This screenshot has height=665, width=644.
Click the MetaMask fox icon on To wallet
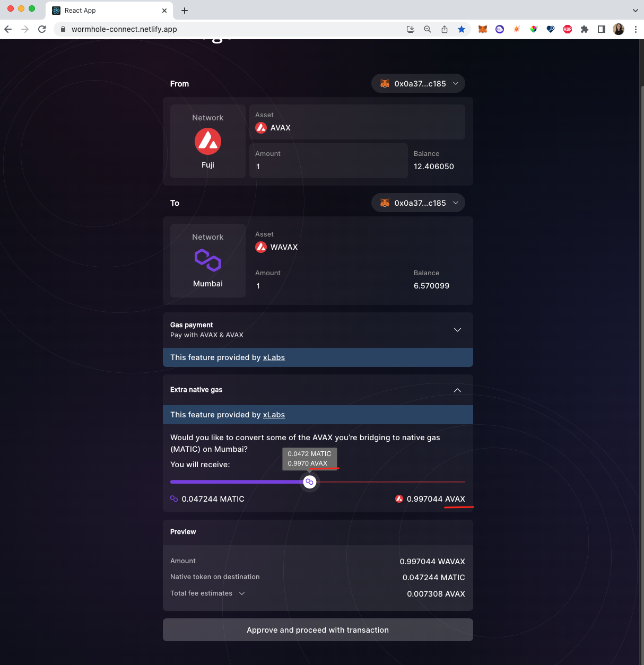point(385,203)
